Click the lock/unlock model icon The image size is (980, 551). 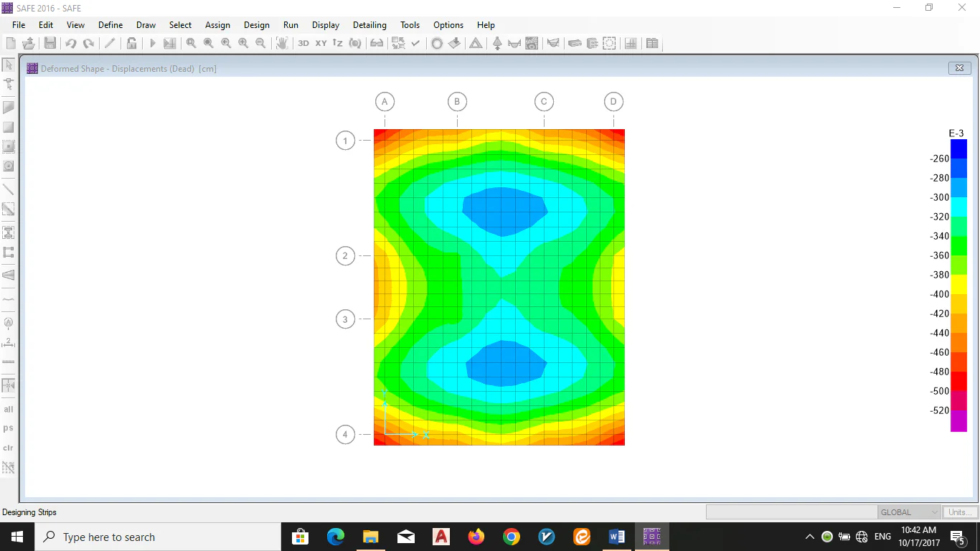132,43
